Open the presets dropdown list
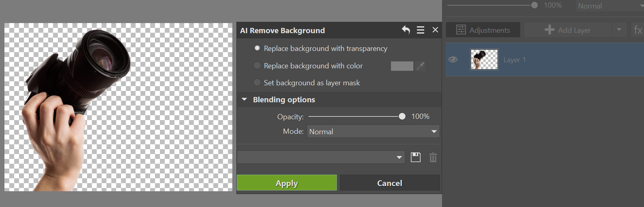The height and width of the screenshot is (207, 644). pyautogui.click(x=321, y=157)
